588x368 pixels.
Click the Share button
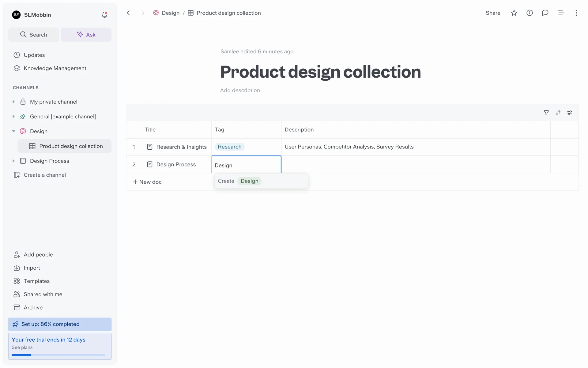[x=493, y=13]
